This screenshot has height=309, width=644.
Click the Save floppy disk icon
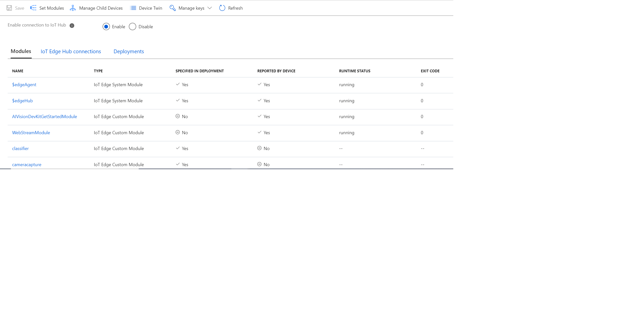point(9,8)
